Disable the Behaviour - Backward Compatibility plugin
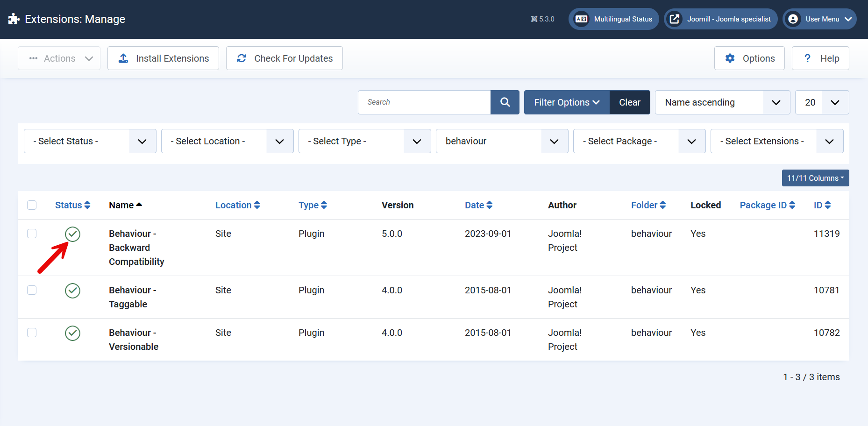 click(72, 234)
